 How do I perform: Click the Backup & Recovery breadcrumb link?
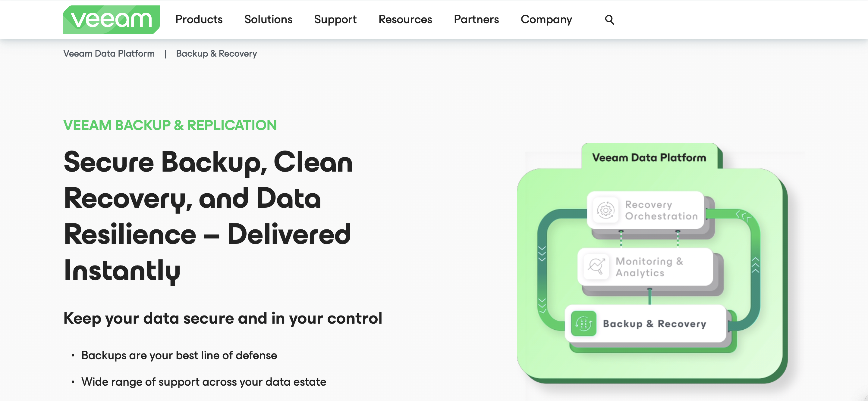(x=216, y=53)
